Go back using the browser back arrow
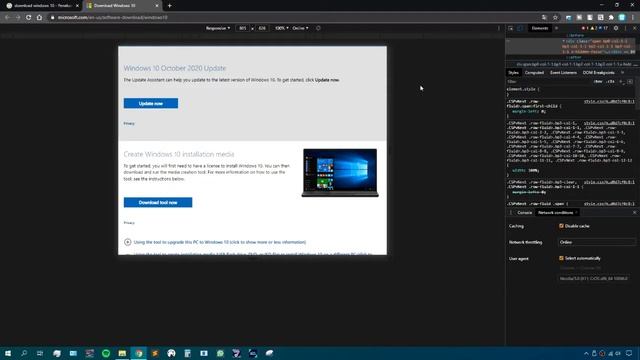Viewport: 640px width, 360px height. 7,18
